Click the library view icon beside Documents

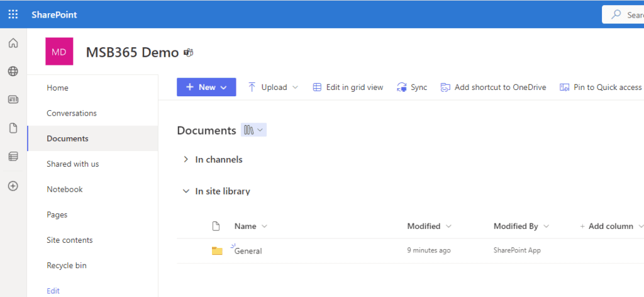tap(248, 130)
